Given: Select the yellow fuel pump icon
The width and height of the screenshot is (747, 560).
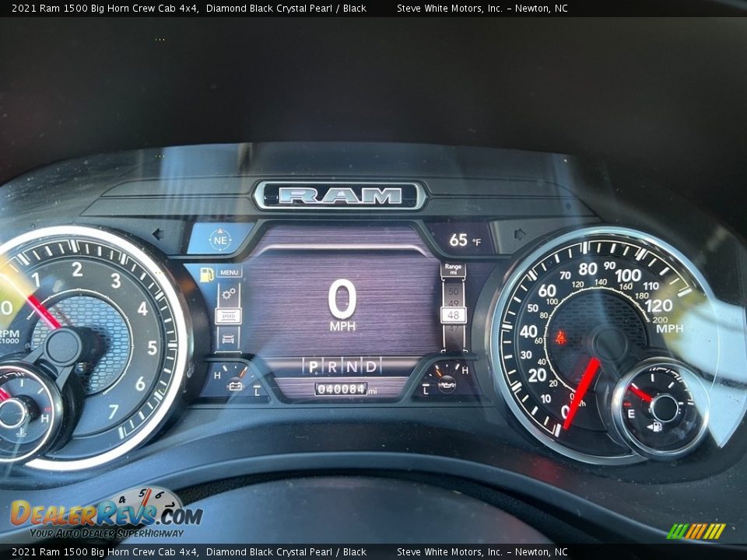Looking at the screenshot, I should click(x=206, y=275).
